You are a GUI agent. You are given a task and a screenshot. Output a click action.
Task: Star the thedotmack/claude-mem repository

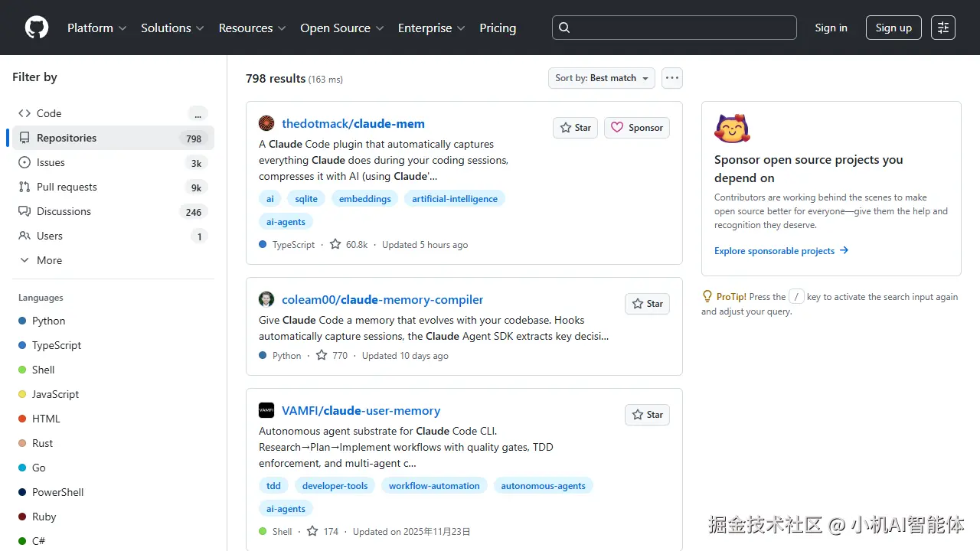point(575,128)
